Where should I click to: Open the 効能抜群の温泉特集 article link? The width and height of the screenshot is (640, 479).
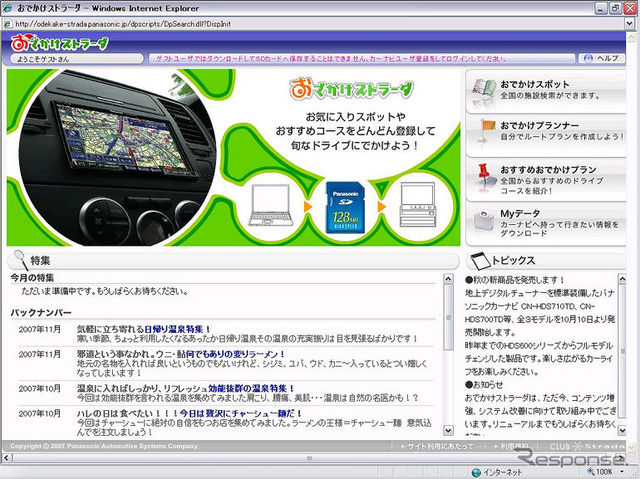pyautogui.click(x=251, y=388)
